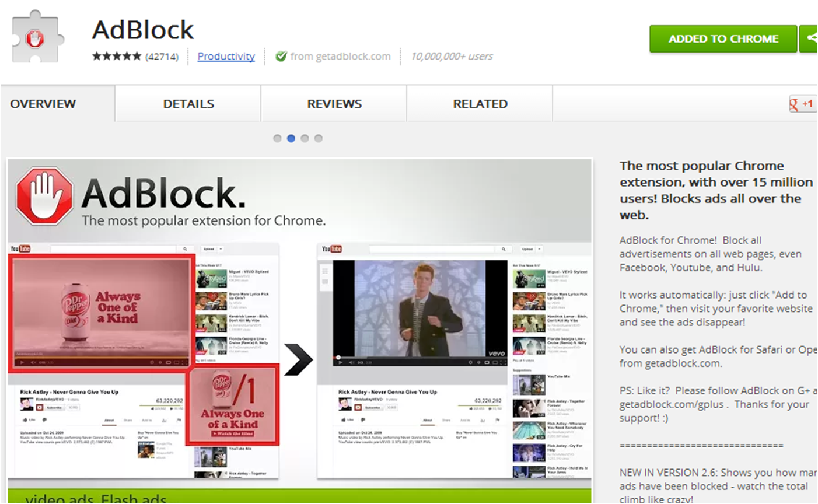Click the '10,000,000+ users' text

click(x=452, y=56)
